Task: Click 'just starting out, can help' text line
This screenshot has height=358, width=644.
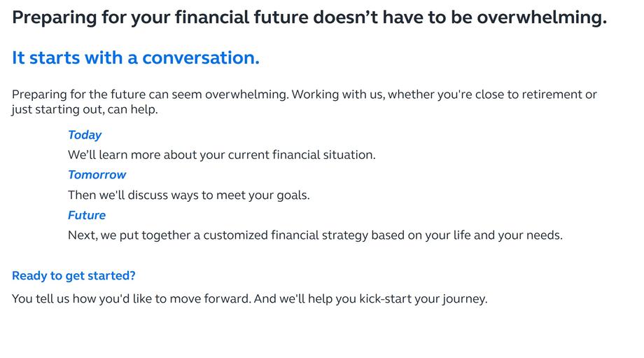Action: 85,110
